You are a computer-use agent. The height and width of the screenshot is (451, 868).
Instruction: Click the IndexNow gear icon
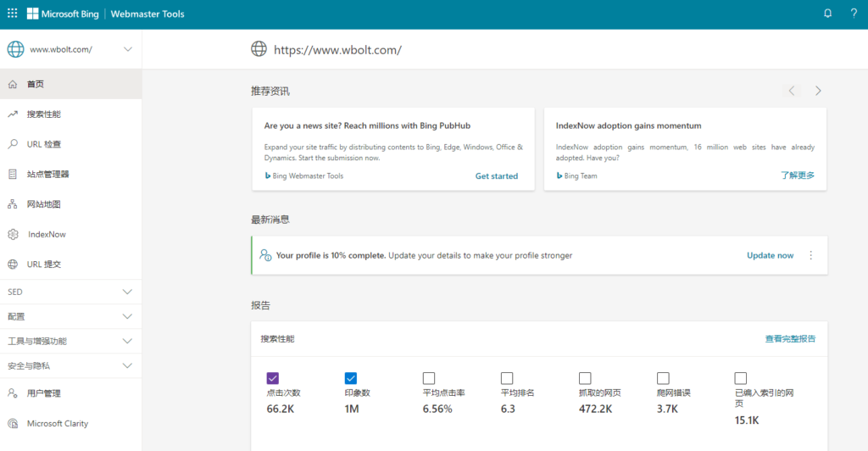(13, 234)
